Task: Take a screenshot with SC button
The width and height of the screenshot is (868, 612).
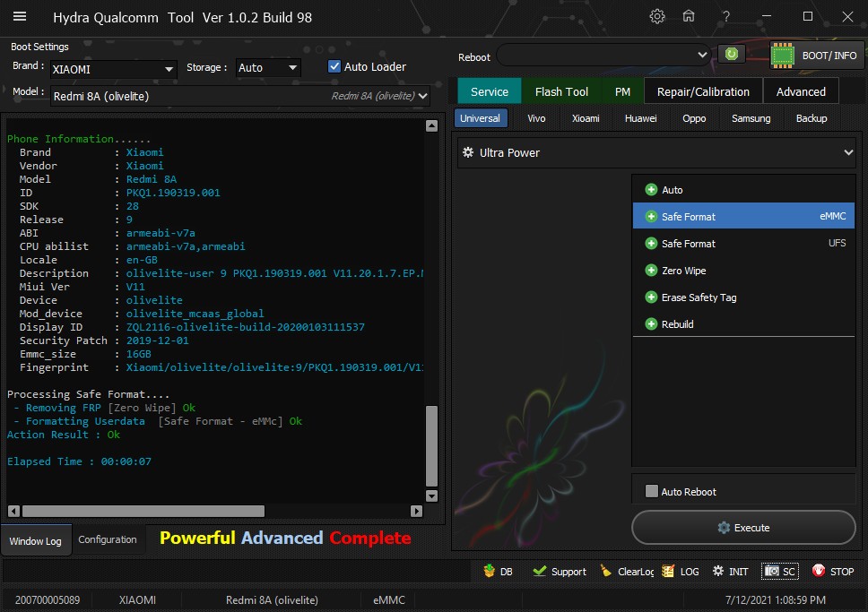Action: tap(779, 571)
